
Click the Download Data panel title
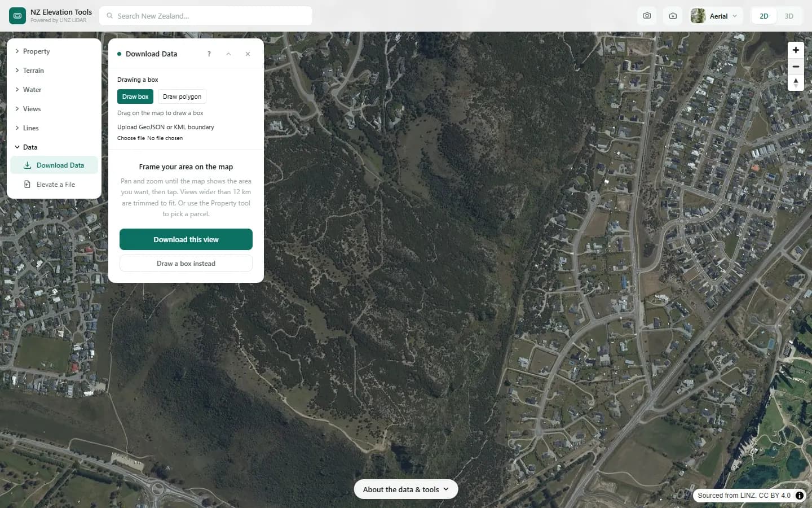(x=151, y=54)
